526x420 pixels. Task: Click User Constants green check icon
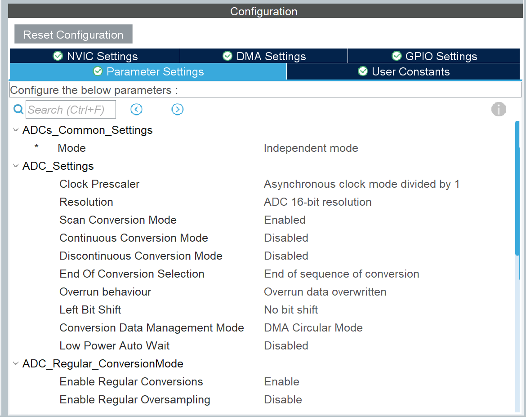363,71
